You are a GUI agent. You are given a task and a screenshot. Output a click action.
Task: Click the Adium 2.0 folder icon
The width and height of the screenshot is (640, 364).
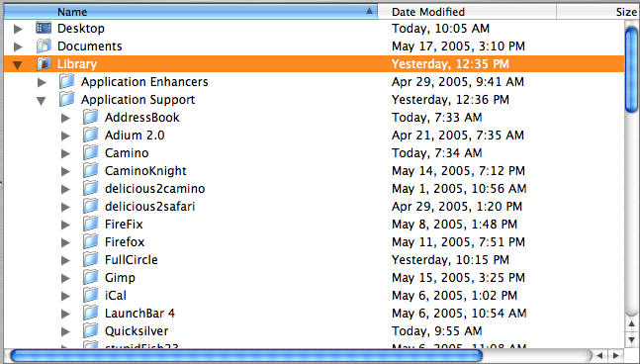click(91, 135)
